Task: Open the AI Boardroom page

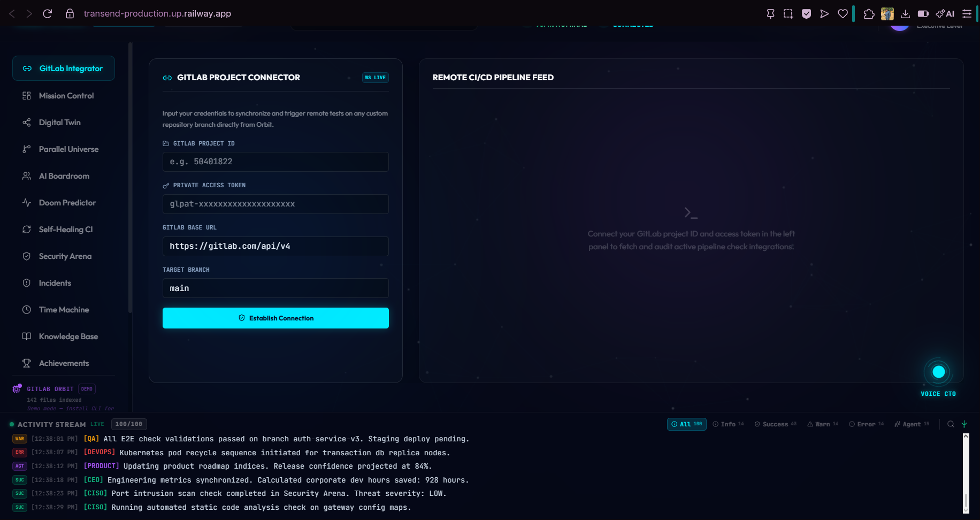Action: pyautogui.click(x=64, y=176)
